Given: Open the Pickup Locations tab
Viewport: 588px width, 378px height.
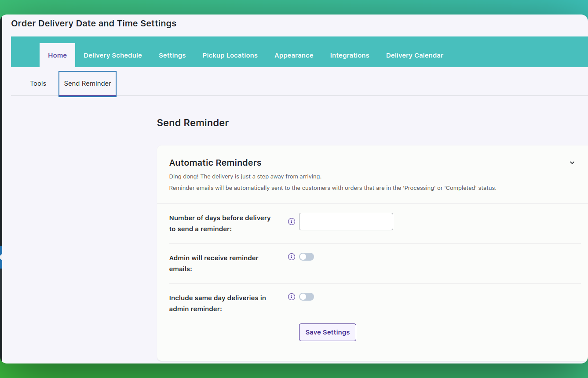Looking at the screenshot, I should [x=230, y=55].
